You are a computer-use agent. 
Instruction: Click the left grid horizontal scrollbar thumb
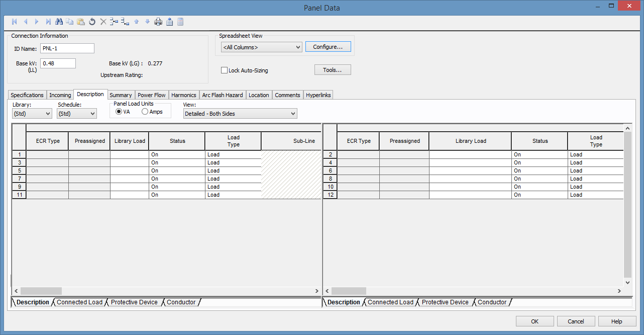pyautogui.click(x=41, y=291)
